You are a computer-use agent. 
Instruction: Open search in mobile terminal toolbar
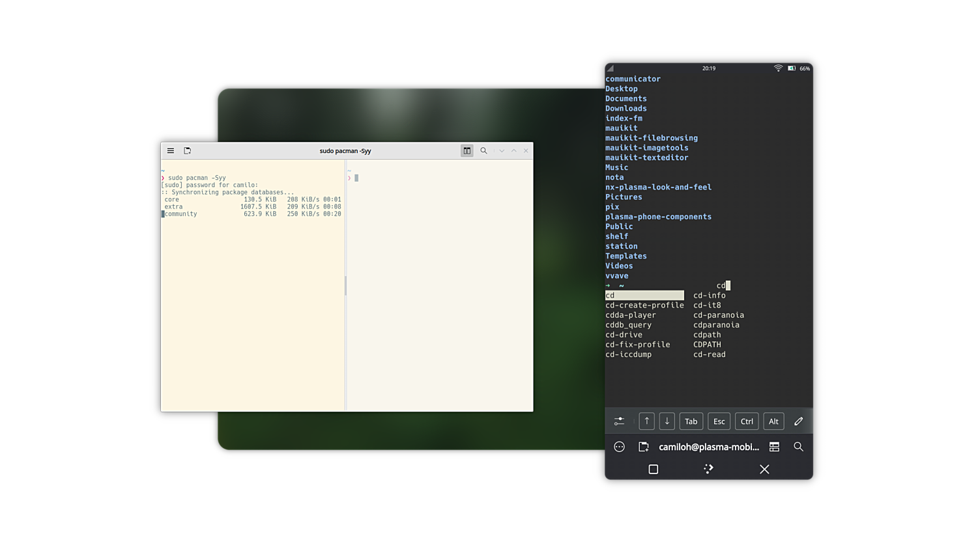(x=798, y=447)
